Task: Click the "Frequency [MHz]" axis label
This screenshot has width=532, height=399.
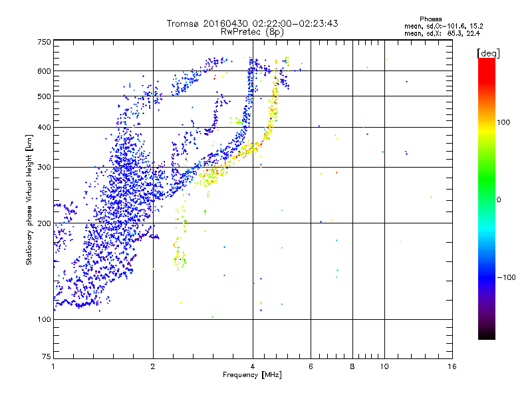Action: (252, 375)
